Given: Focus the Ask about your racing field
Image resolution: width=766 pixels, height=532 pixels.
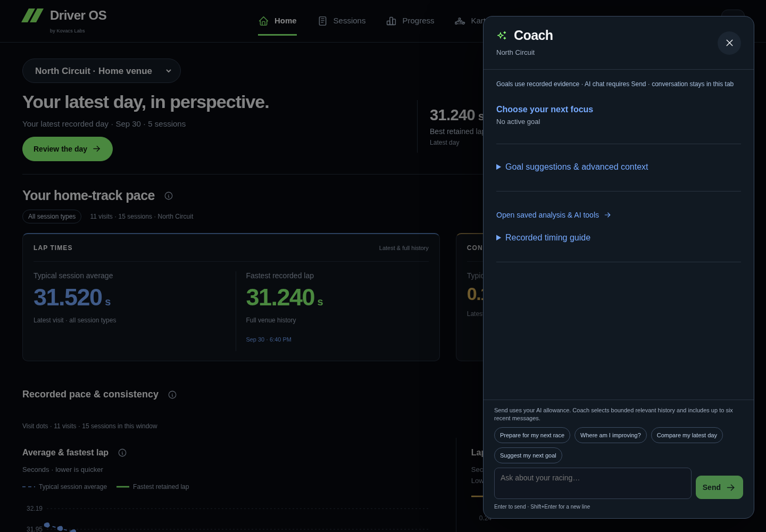Looking at the screenshot, I should click(x=593, y=483).
